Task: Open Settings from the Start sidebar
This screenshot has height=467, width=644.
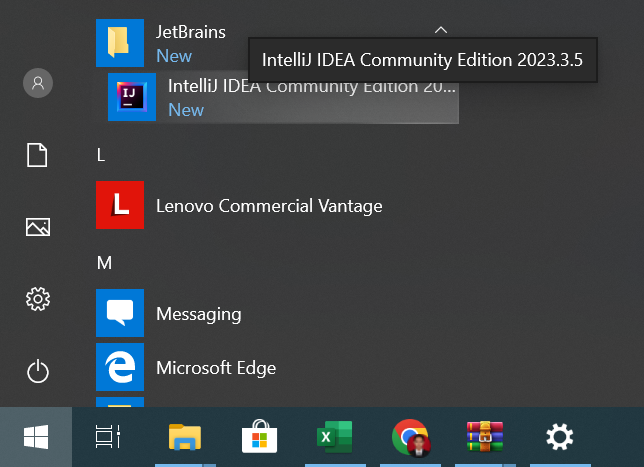Action: (x=38, y=299)
